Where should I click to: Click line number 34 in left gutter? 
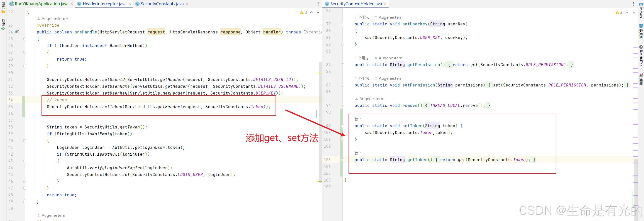11,100
